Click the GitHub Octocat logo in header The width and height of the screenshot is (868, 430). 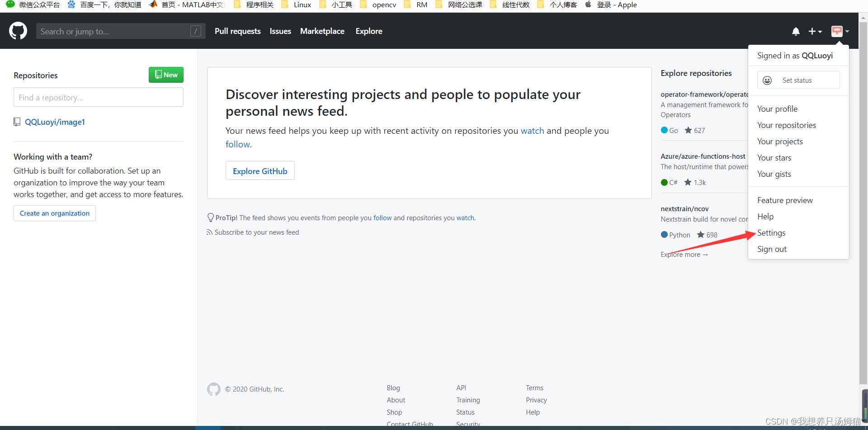[x=18, y=31]
